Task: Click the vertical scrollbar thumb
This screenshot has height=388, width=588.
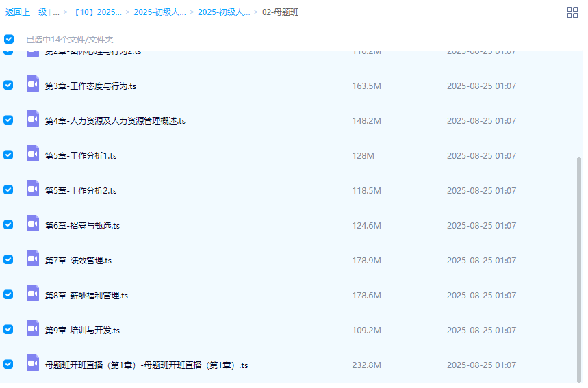Action: (579, 270)
